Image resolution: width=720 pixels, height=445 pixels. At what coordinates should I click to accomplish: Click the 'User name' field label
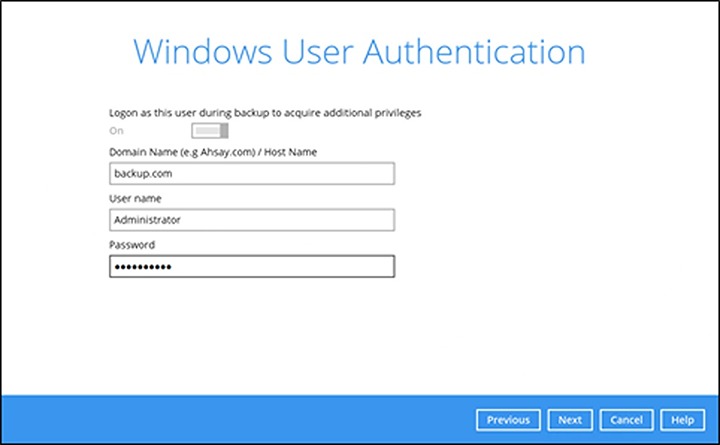[x=130, y=198]
